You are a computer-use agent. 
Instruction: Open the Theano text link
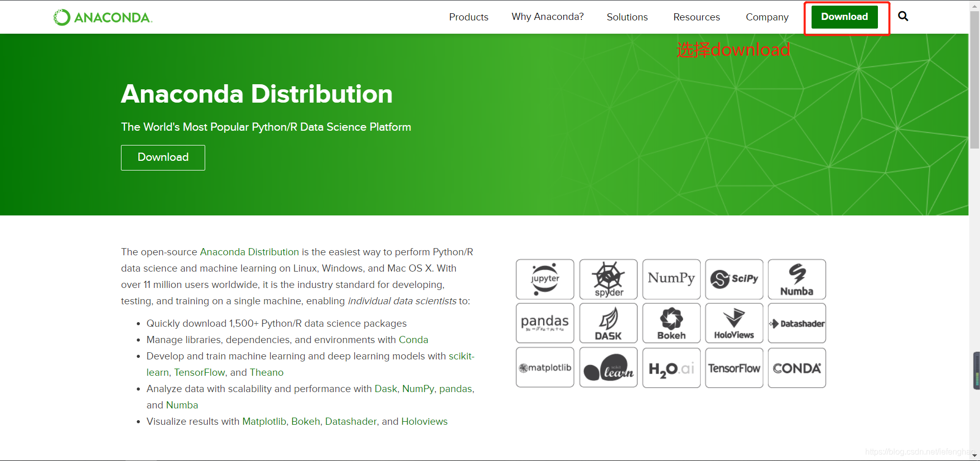tap(266, 372)
